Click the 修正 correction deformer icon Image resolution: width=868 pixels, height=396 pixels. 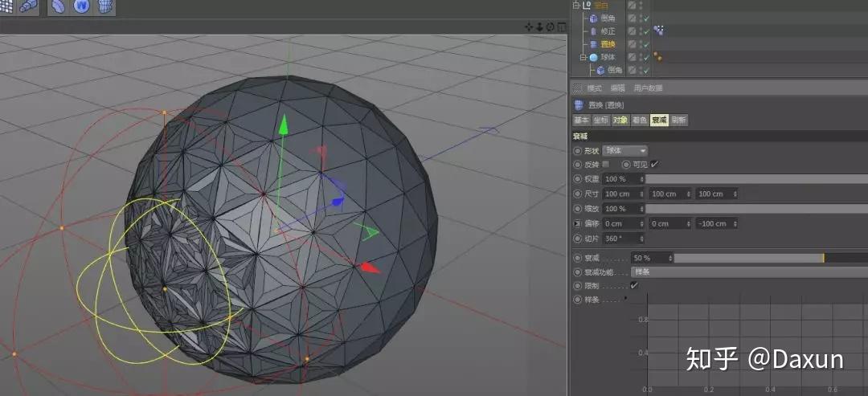coord(593,31)
